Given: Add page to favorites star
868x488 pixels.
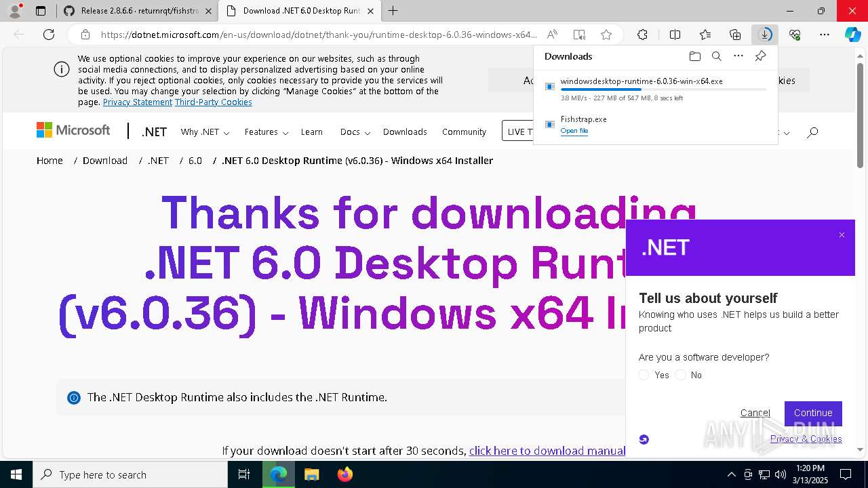Looking at the screenshot, I should [606, 35].
